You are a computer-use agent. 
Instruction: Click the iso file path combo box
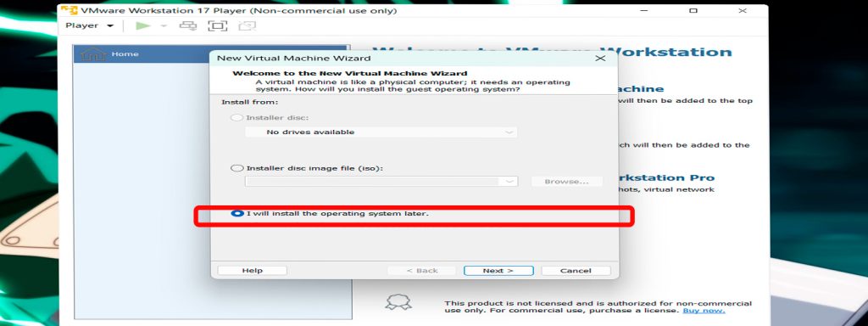tap(381, 182)
